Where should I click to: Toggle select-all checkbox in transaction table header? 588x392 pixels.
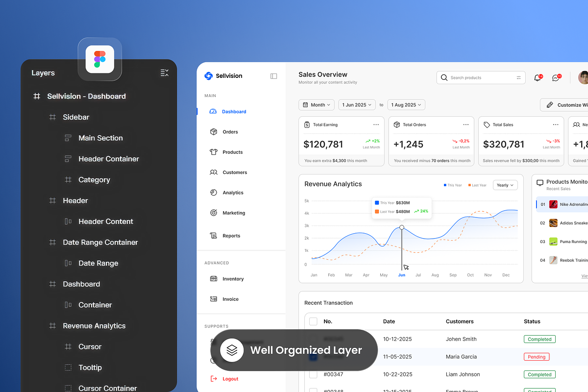click(x=313, y=321)
